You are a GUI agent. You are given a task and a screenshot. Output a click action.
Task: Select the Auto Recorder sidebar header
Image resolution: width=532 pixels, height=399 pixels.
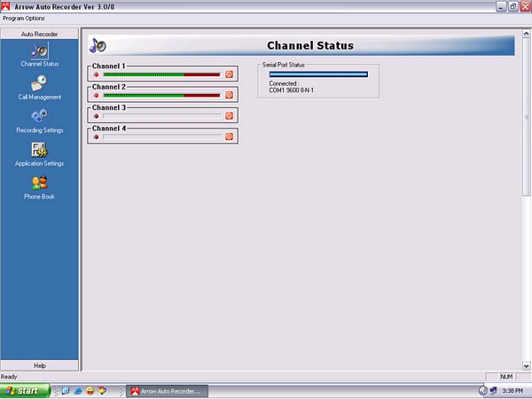tap(39, 34)
